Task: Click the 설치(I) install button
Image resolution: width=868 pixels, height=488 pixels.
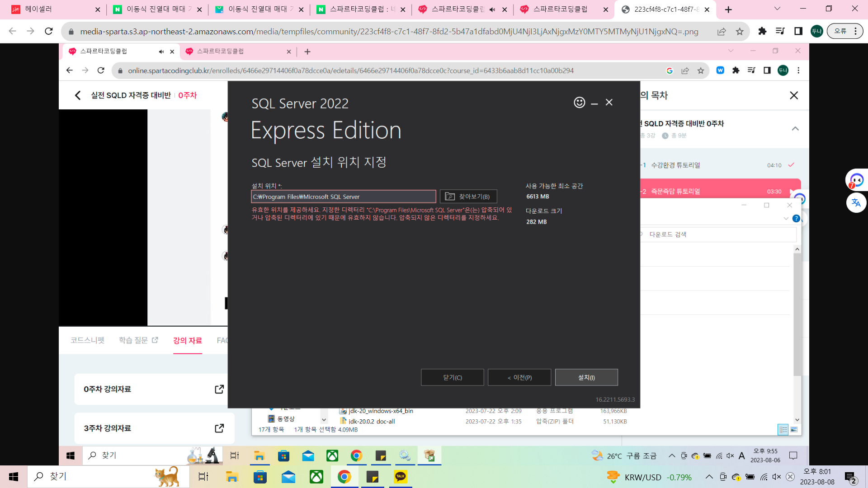Action: coord(586,377)
